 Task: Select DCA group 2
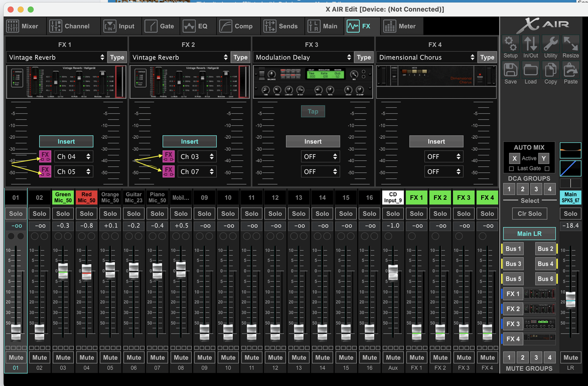(523, 189)
